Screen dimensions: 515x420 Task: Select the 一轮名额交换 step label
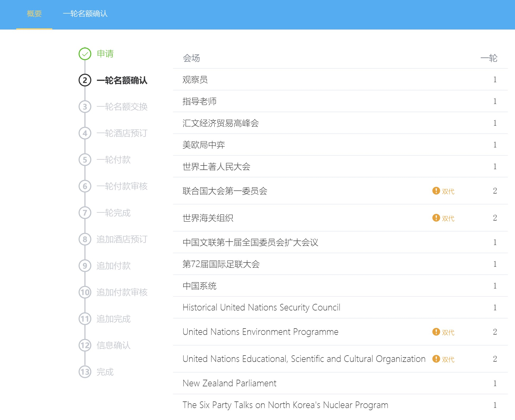pos(122,107)
